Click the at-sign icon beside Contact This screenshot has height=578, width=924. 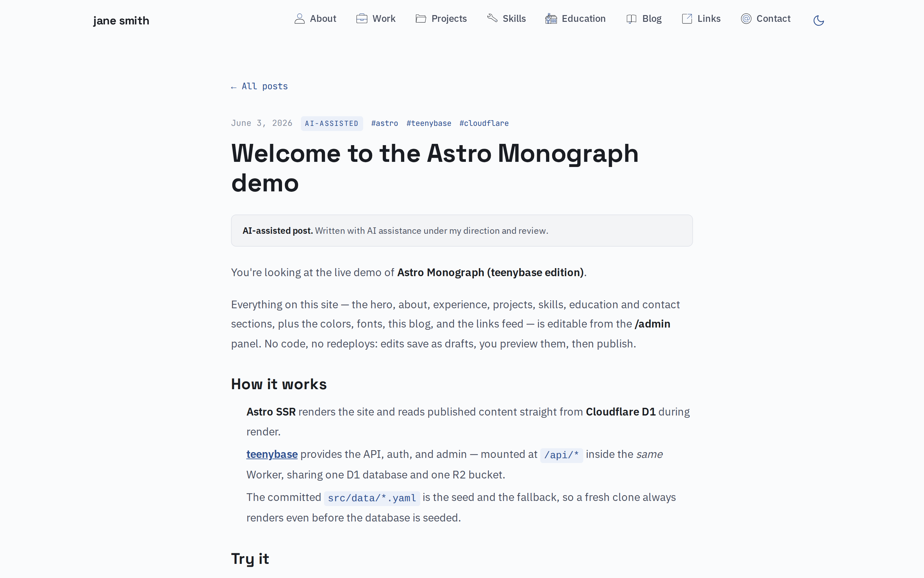[x=746, y=19]
